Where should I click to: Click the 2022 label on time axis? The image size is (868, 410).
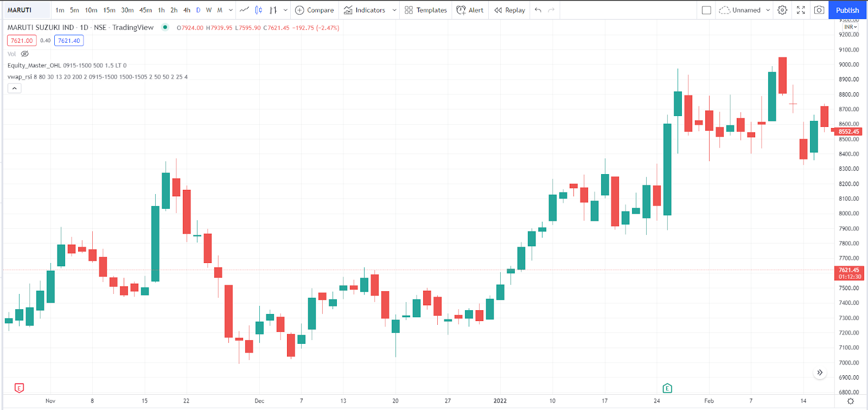(500, 401)
